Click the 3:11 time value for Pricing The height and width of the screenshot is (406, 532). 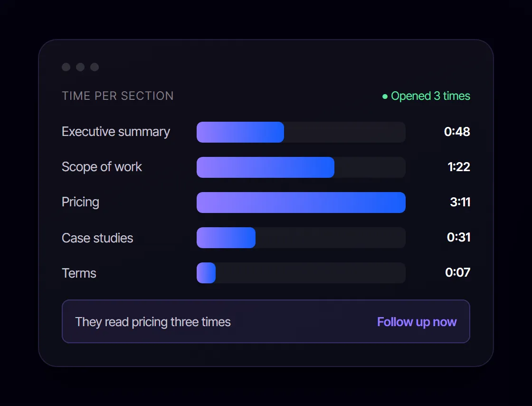point(460,203)
